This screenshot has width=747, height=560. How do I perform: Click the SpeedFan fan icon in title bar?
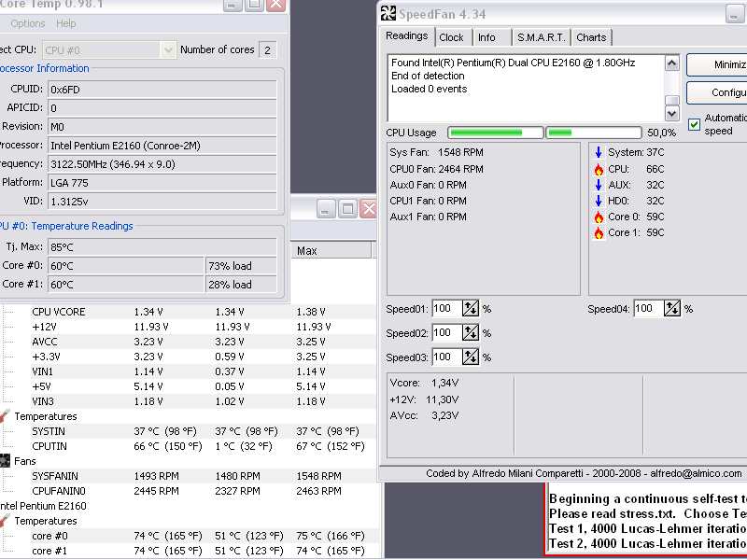388,13
